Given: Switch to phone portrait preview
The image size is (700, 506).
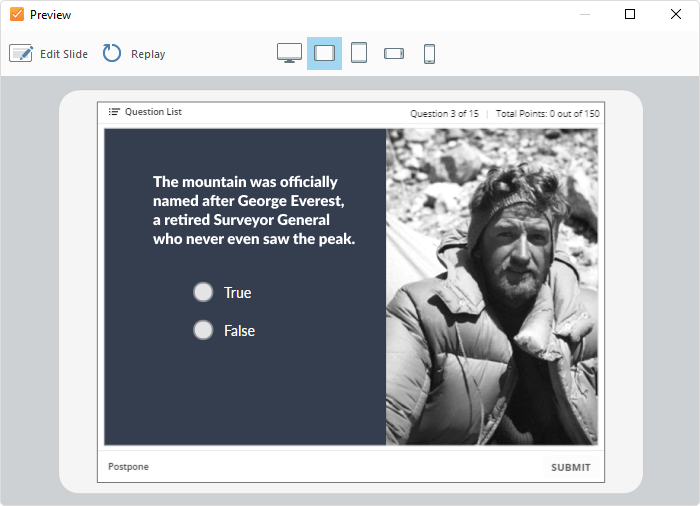Looking at the screenshot, I should pyautogui.click(x=429, y=54).
